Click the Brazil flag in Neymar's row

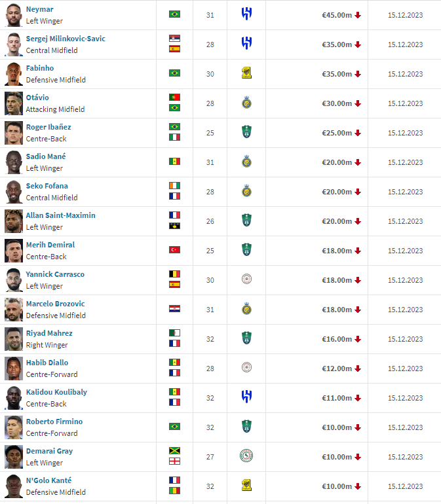coord(174,14)
